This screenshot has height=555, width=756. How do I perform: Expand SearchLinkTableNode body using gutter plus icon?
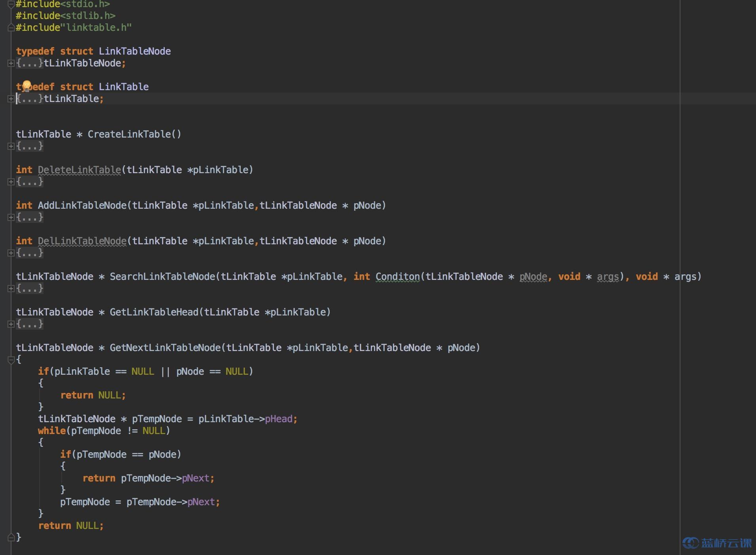11,289
